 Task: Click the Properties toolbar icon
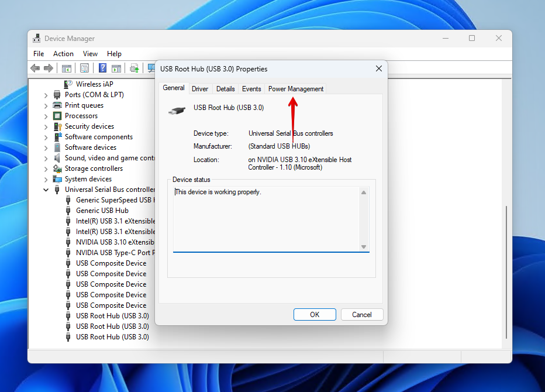pyautogui.click(x=85, y=68)
